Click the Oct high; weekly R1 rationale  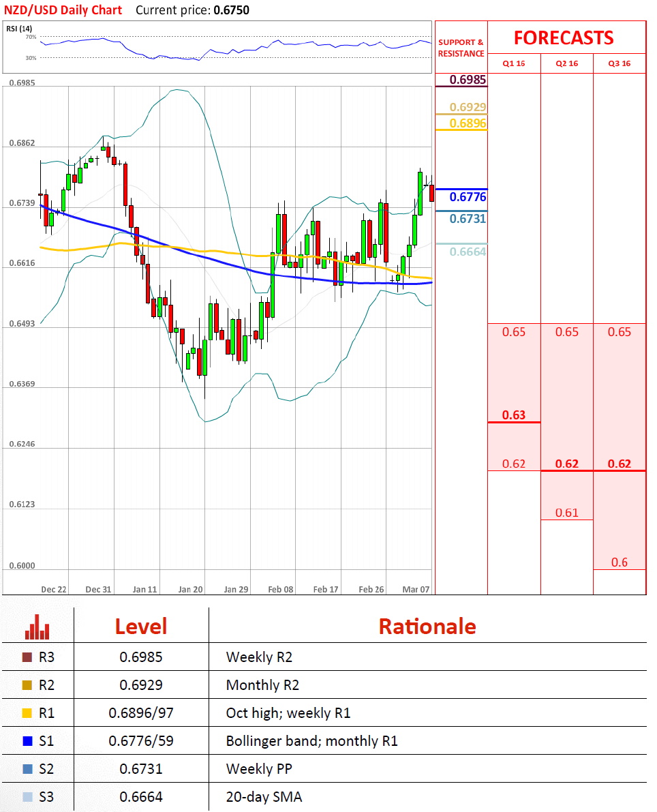(288, 713)
